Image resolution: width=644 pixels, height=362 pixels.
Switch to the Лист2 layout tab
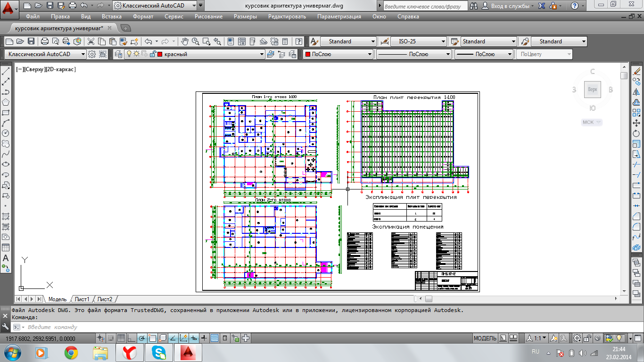click(x=105, y=299)
